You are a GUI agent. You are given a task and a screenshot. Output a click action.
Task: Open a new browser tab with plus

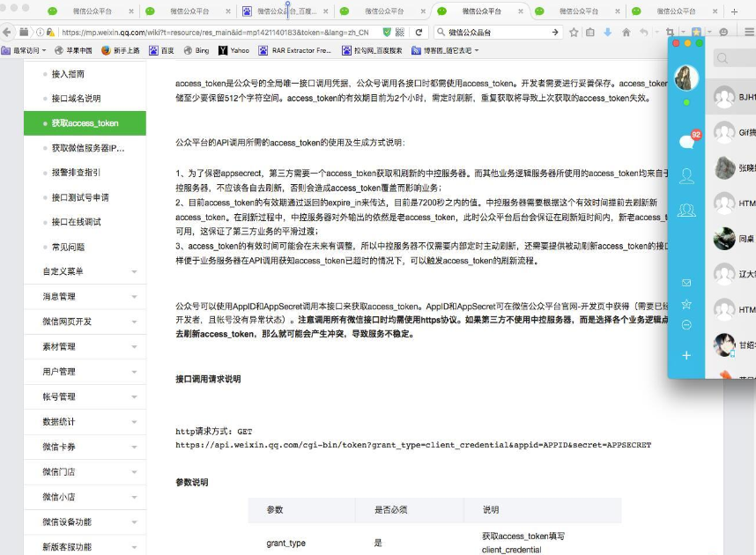point(734,11)
